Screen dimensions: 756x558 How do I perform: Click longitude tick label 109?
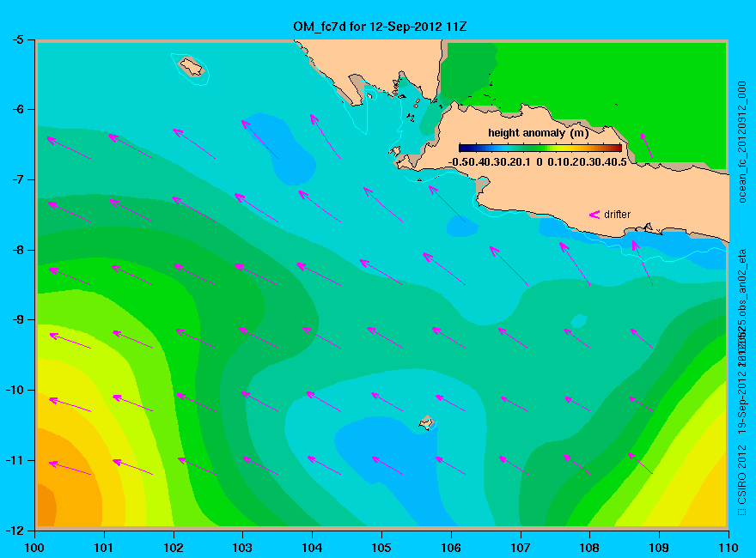(x=659, y=548)
